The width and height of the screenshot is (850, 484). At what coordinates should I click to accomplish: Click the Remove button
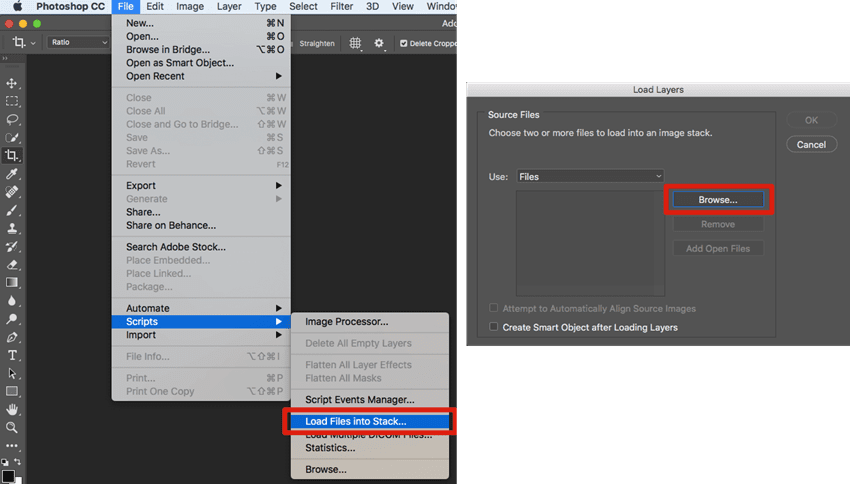click(718, 224)
